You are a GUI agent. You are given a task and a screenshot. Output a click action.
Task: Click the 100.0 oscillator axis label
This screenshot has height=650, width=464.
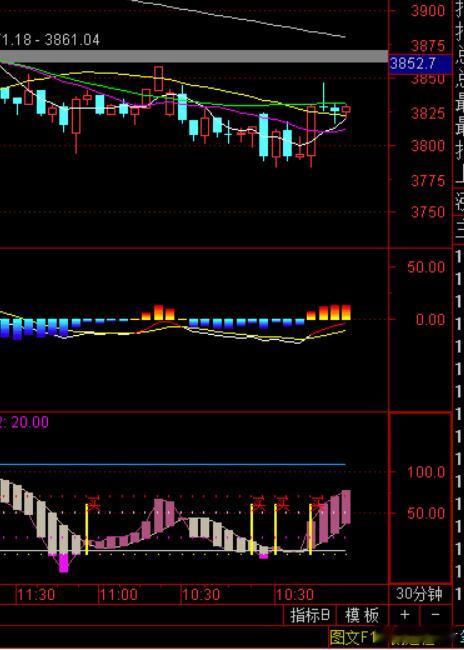click(426, 472)
